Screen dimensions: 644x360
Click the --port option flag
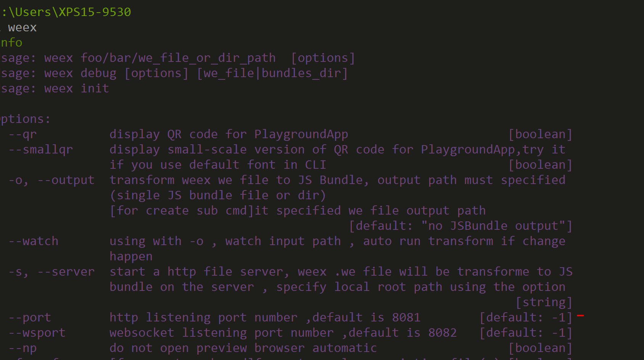point(30,318)
